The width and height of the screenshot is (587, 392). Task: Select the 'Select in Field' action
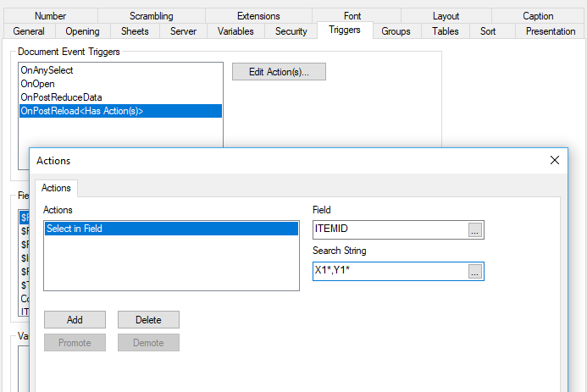[171, 229]
